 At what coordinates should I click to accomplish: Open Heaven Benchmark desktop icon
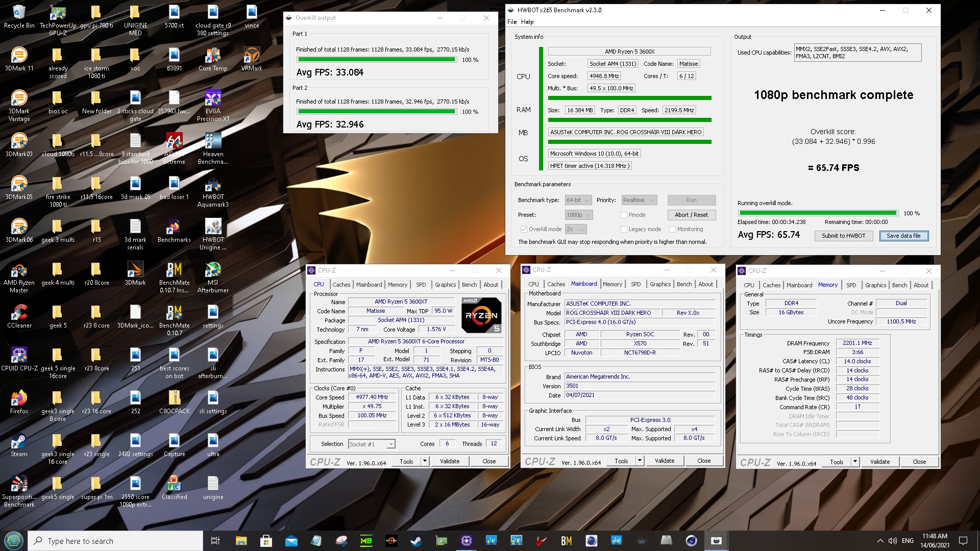(213, 148)
